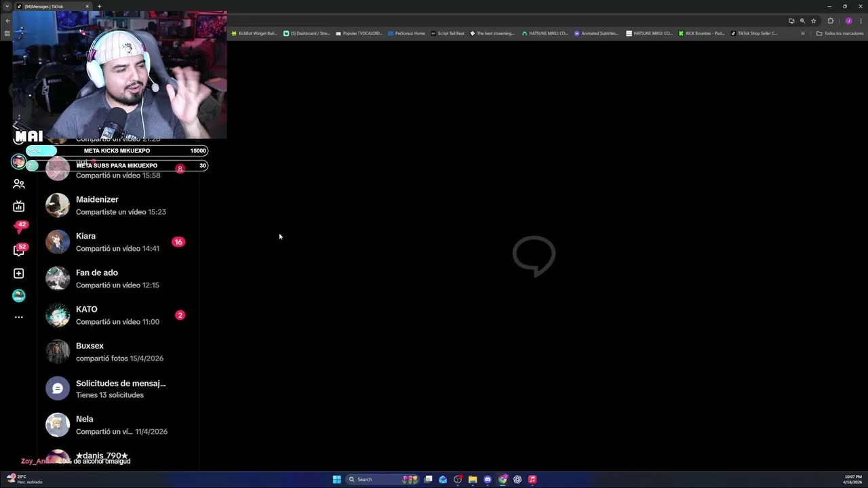Open the Nela conversation
This screenshot has height=488, width=868.
[117, 425]
